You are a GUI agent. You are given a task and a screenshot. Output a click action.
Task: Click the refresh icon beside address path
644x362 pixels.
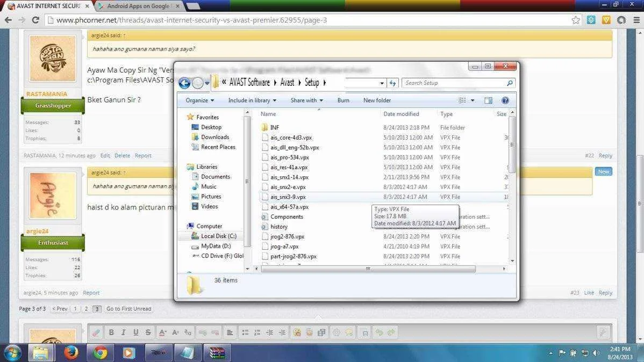(x=392, y=83)
